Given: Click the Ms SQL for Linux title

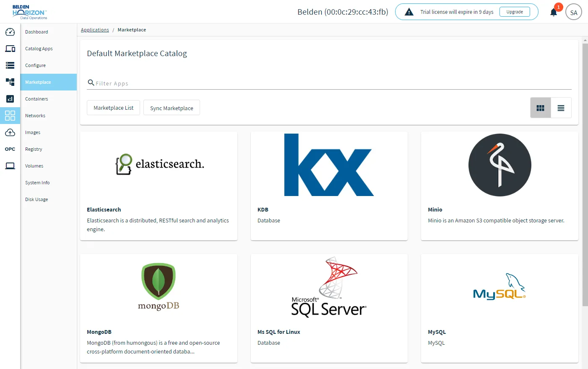Looking at the screenshot, I should click(x=279, y=332).
